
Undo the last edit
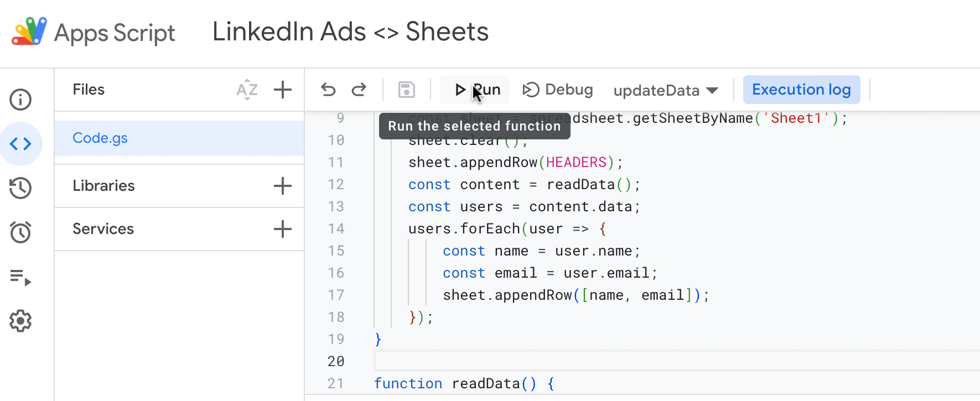328,90
